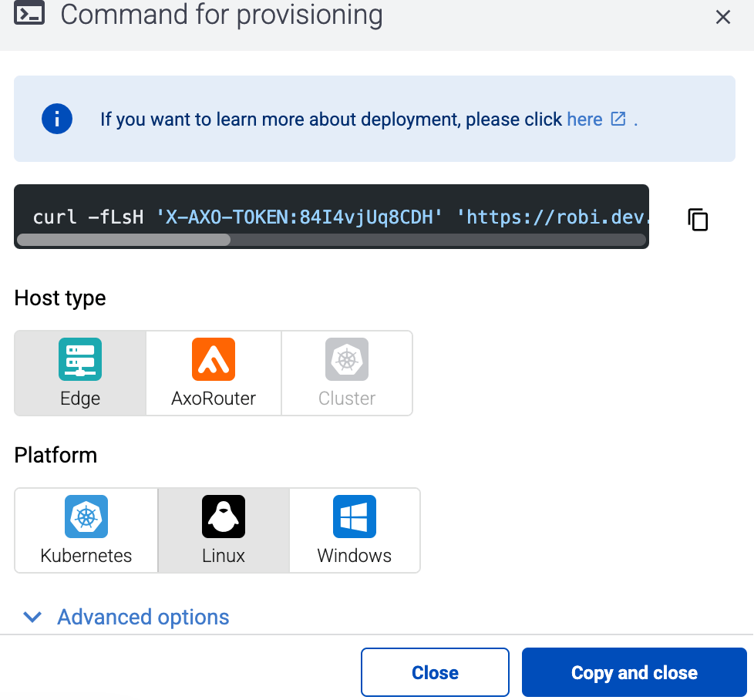Select Kubernetes as the platform
This screenshot has width=754, height=700.
coord(86,530)
